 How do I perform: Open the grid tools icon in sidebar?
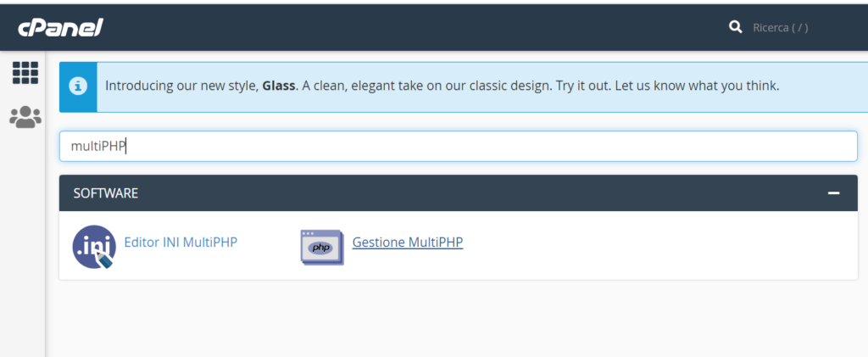pos(25,73)
